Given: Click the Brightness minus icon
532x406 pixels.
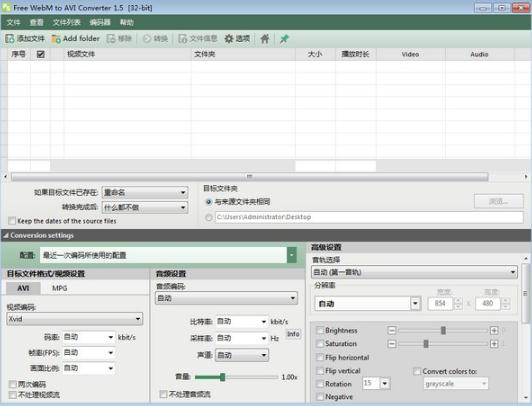Looking at the screenshot, I should point(392,330).
